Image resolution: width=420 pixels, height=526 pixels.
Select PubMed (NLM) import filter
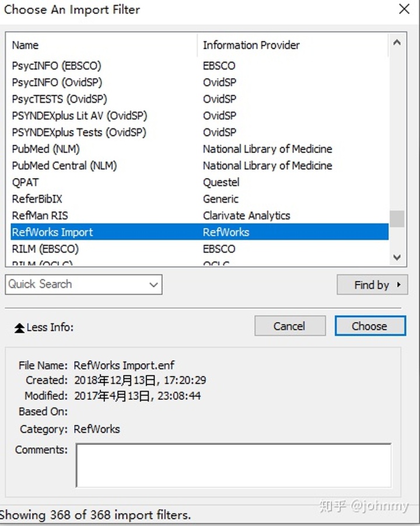[x=199, y=149]
